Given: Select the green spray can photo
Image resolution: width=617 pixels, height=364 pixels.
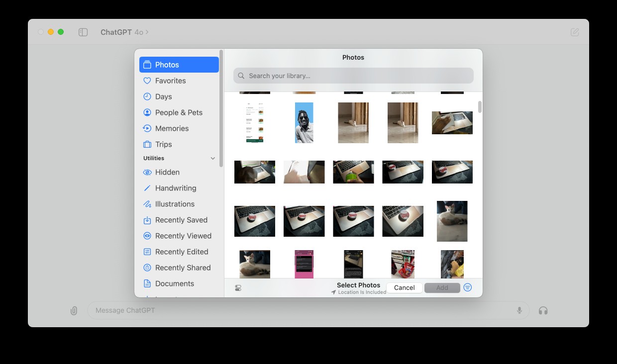Looking at the screenshot, I should [353, 172].
